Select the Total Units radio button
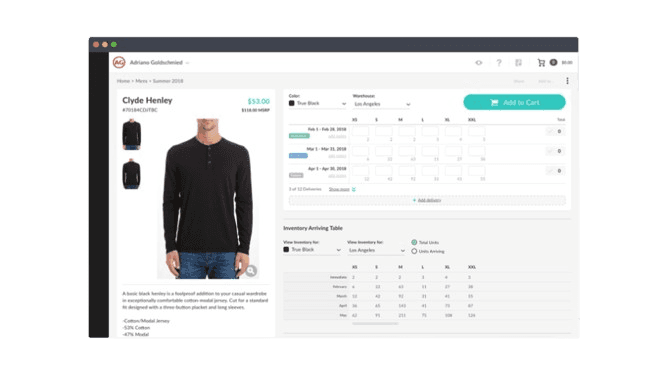The height and width of the screenshot is (374, 667). (414, 242)
